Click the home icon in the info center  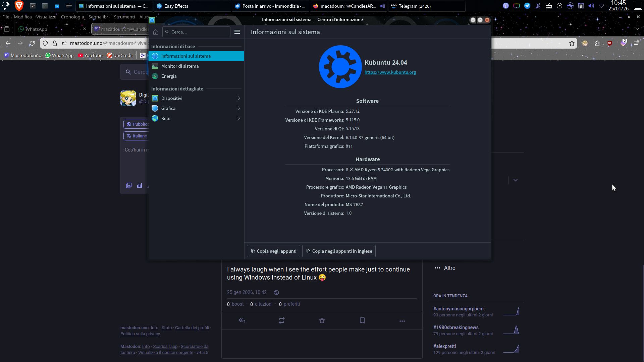155,32
